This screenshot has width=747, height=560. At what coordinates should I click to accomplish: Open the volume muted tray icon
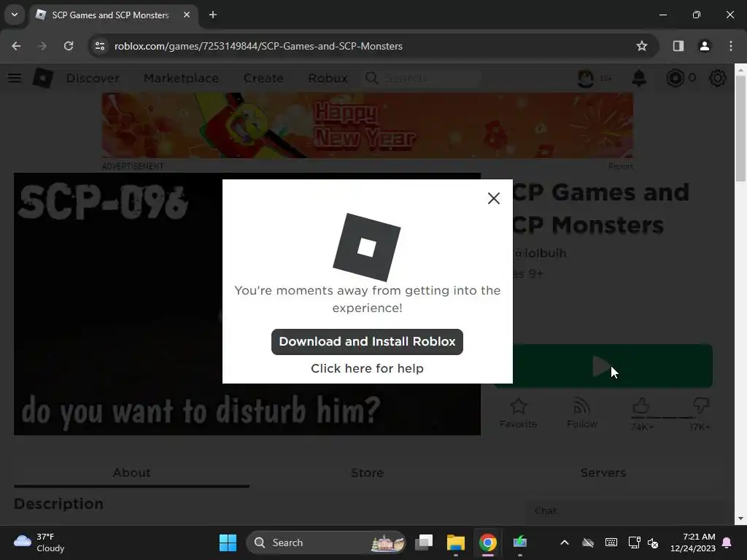click(653, 542)
